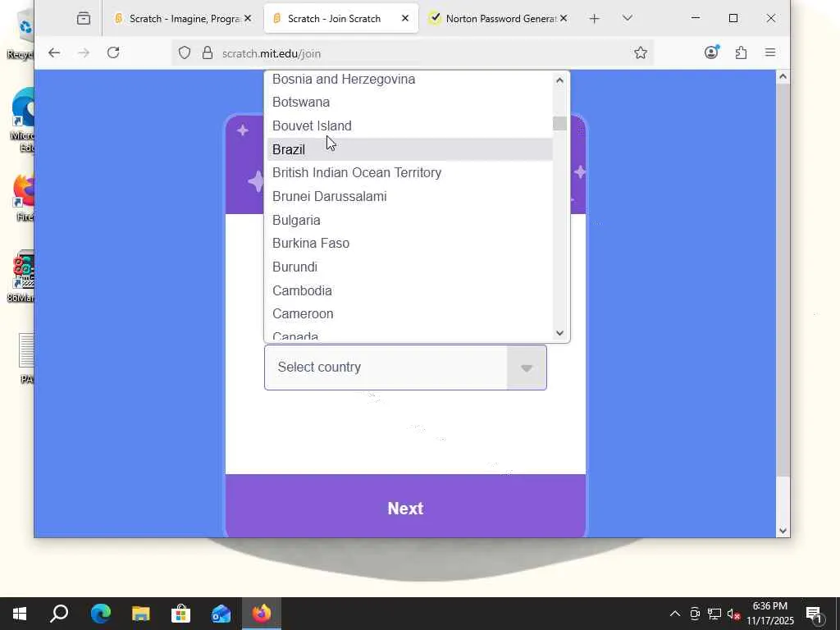Open Microsoft Edge desktop shortcut
Viewport: 840px width, 630px height.
(23, 121)
